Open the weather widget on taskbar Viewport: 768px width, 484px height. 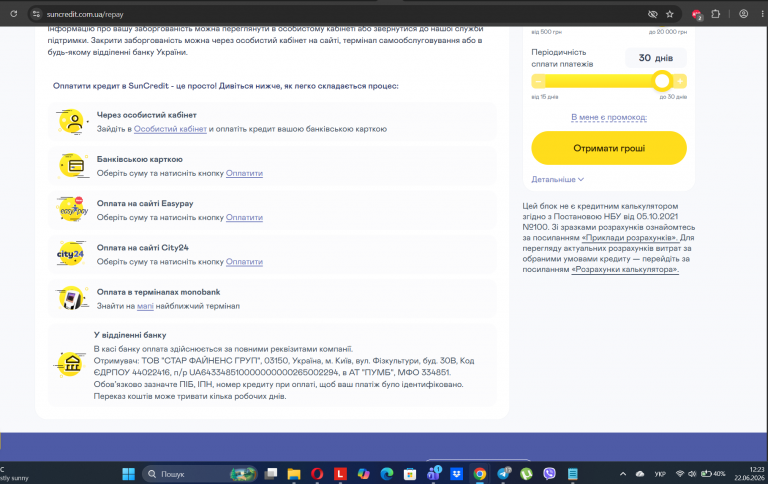click(x=15, y=474)
